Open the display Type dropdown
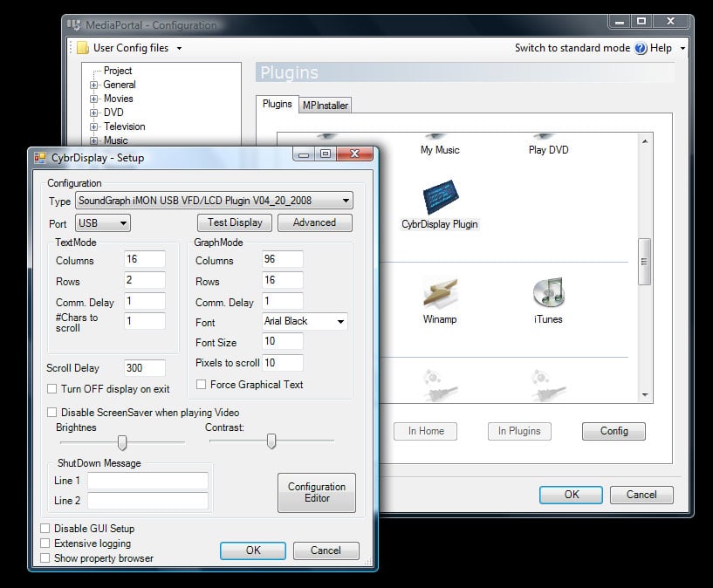Image resolution: width=713 pixels, height=588 pixels. (x=346, y=200)
